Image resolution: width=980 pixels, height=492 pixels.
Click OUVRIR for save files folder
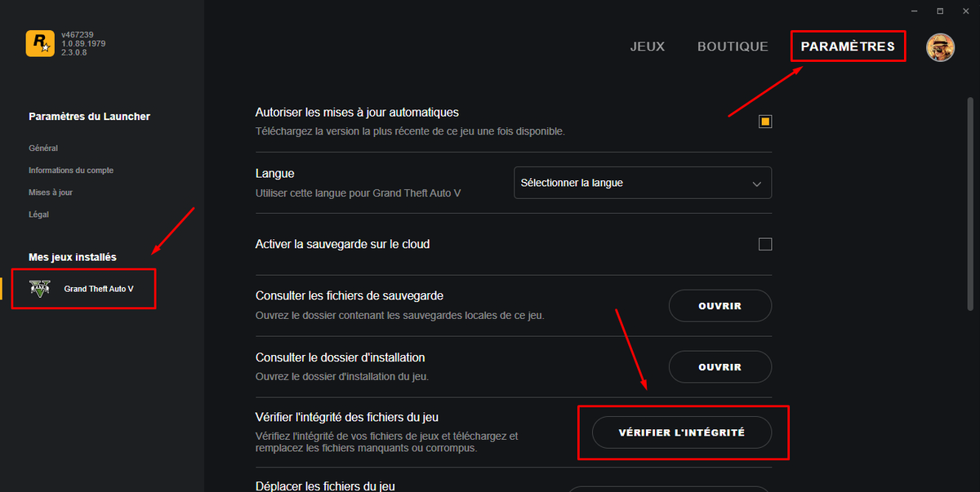coord(720,306)
